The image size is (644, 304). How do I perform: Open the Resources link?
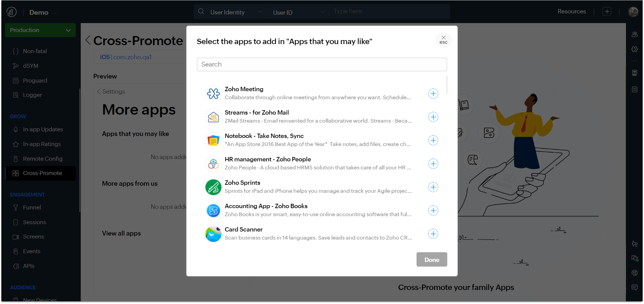click(572, 11)
